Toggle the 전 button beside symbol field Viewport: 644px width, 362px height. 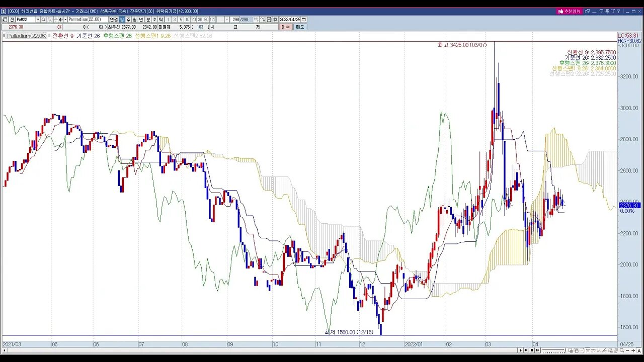point(12,20)
